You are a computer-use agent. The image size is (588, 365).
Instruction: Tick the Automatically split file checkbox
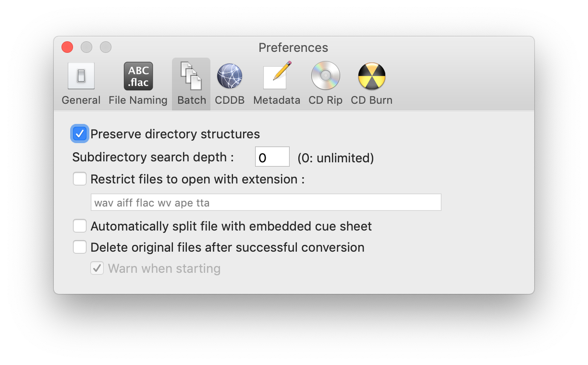80,226
